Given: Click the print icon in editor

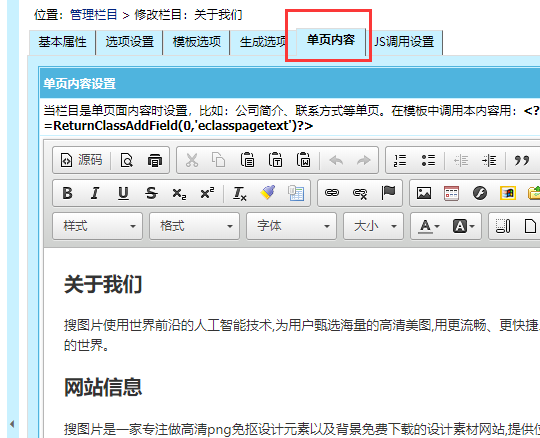Looking at the screenshot, I should (x=155, y=160).
